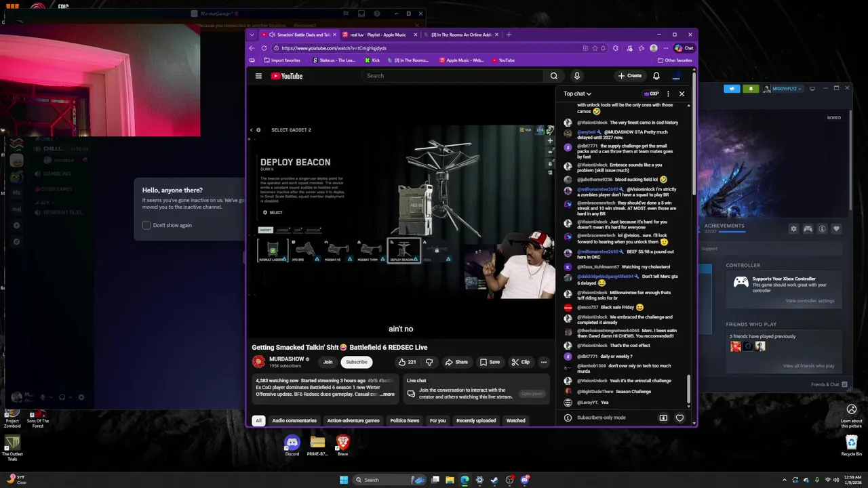Click Steam blue announcements megaphone button
This screenshot has width=868, height=488.
pyautogui.click(x=732, y=89)
